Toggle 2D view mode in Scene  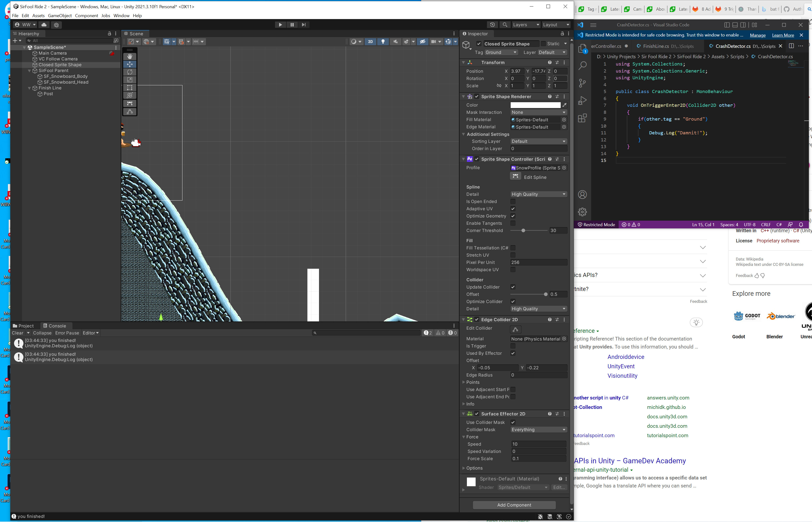370,41
